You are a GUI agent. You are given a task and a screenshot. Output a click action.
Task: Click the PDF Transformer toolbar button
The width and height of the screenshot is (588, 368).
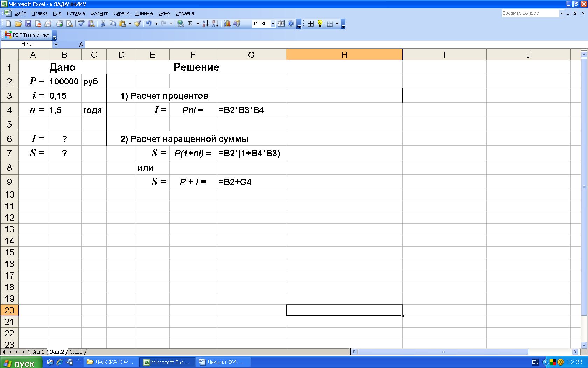(28, 35)
